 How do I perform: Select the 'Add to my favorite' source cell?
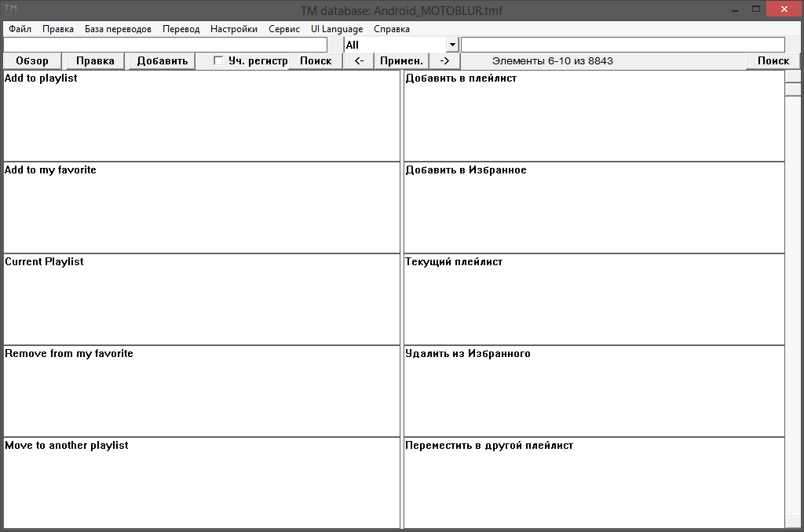pos(202,208)
